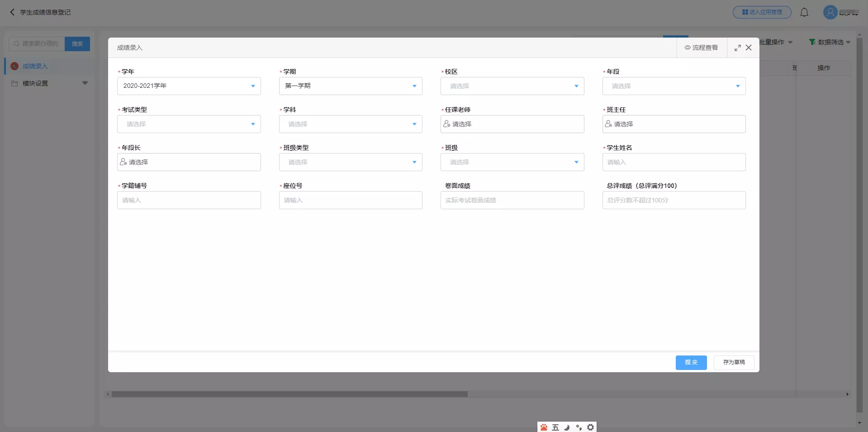Open notifications bell icon

(x=804, y=12)
